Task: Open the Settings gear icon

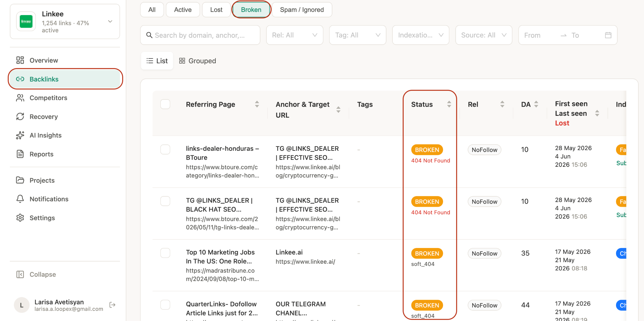Action: tap(20, 218)
